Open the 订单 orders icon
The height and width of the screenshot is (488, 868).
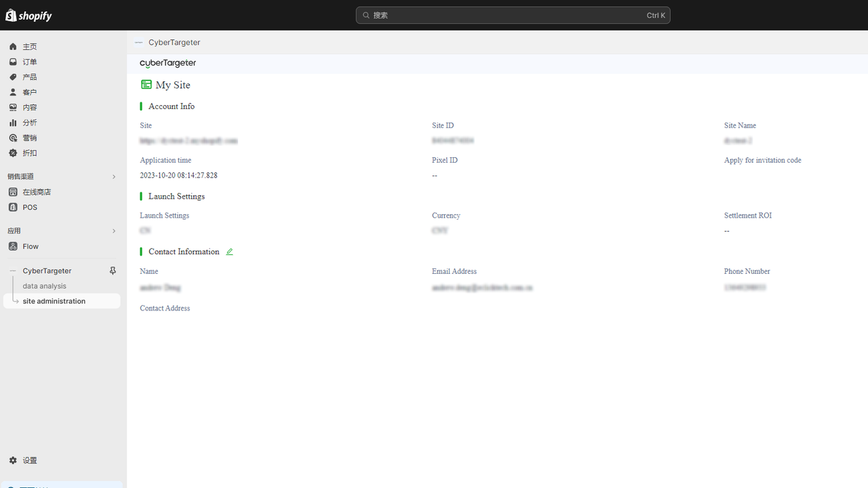point(13,62)
